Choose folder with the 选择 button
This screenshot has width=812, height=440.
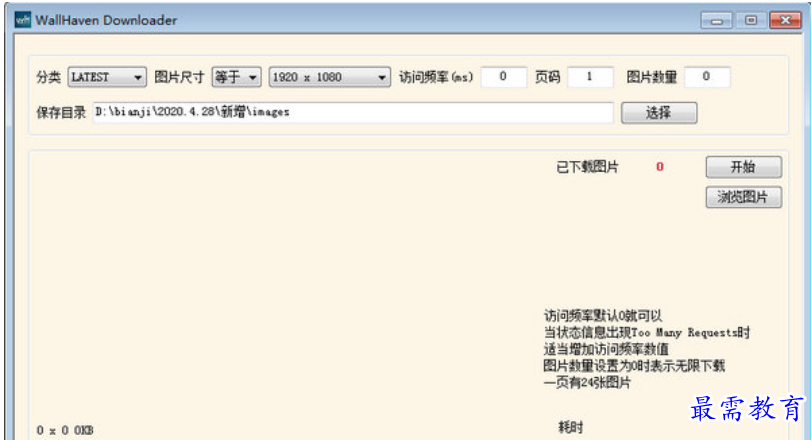click(659, 112)
